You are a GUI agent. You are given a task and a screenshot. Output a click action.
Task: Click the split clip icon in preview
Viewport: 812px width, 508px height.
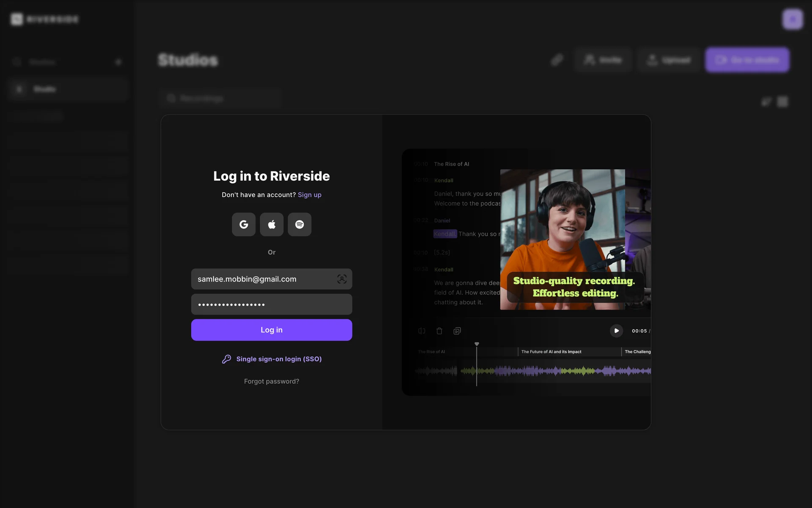[x=422, y=331]
